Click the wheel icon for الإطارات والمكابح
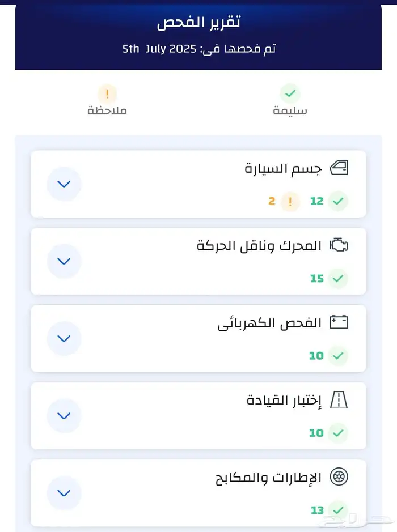 pos(339,477)
